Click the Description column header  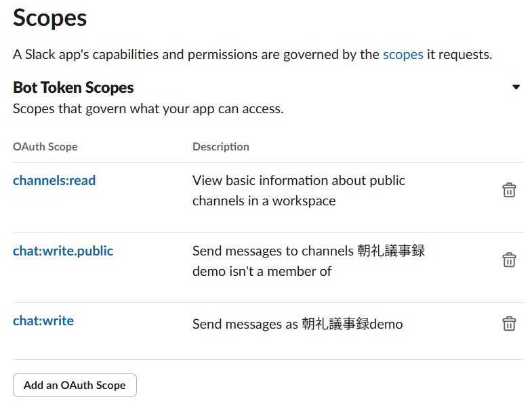click(220, 146)
